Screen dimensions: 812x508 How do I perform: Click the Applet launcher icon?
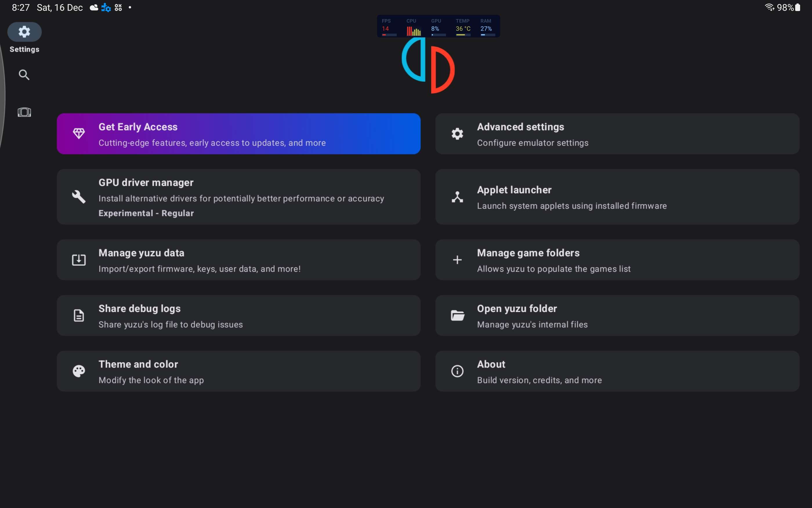(x=457, y=197)
